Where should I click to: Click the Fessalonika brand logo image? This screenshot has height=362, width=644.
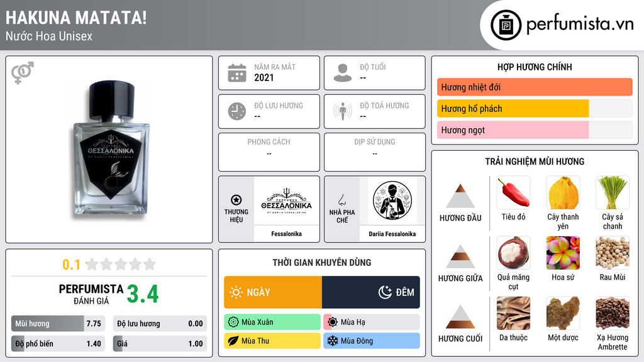(286, 200)
